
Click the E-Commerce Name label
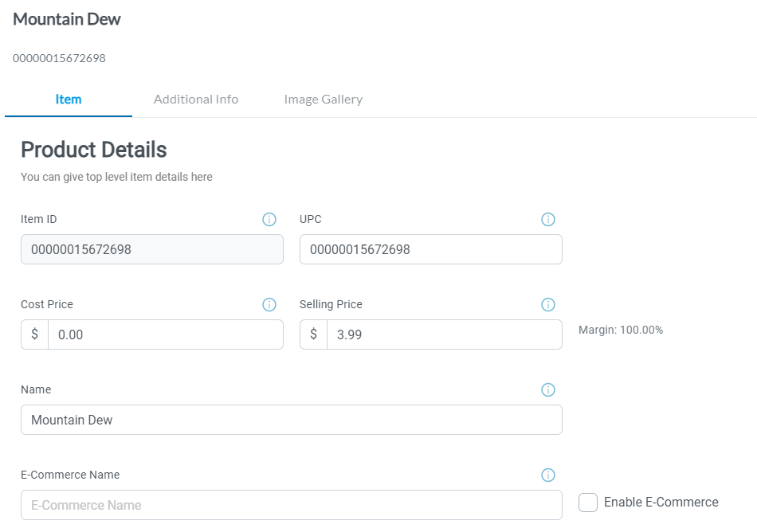pos(70,475)
